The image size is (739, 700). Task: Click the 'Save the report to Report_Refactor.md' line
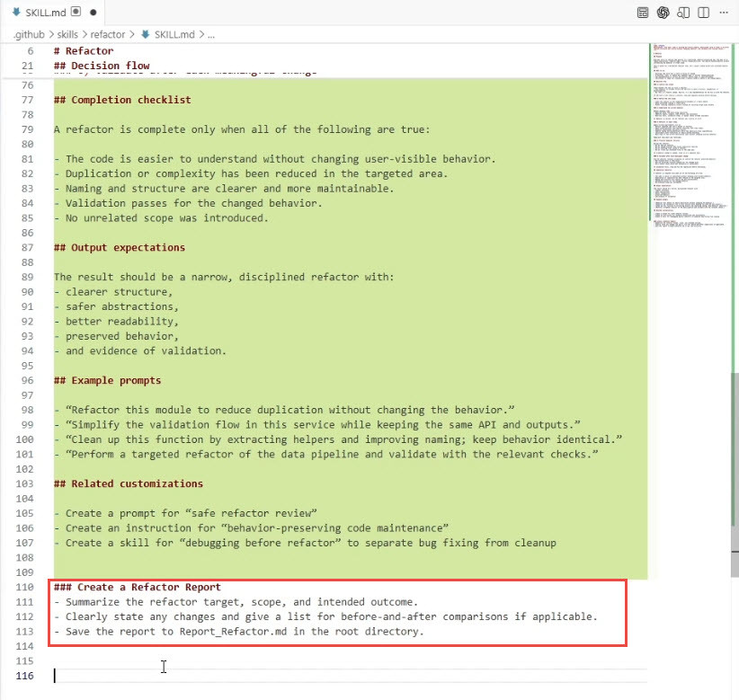239,632
